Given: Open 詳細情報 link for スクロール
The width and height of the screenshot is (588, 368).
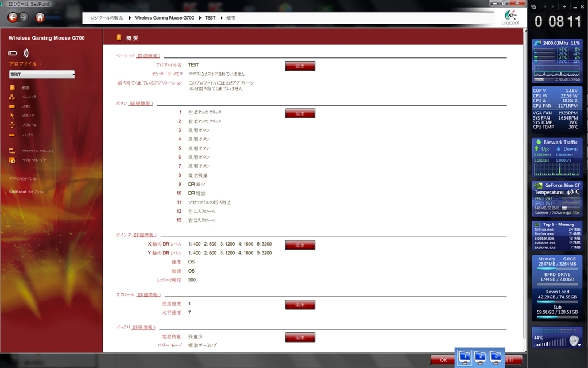Looking at the screenshot, I should pos(149,295).
